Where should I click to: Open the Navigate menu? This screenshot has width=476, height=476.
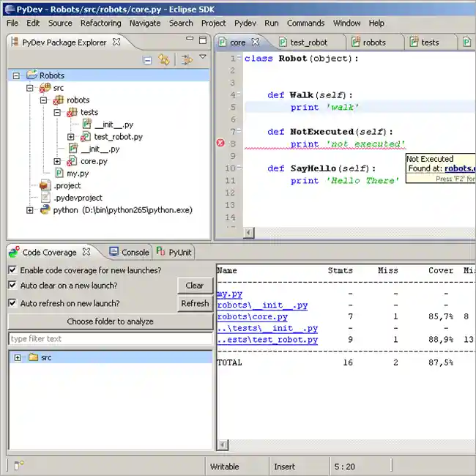pyautogui.click(x=145, y=23)
